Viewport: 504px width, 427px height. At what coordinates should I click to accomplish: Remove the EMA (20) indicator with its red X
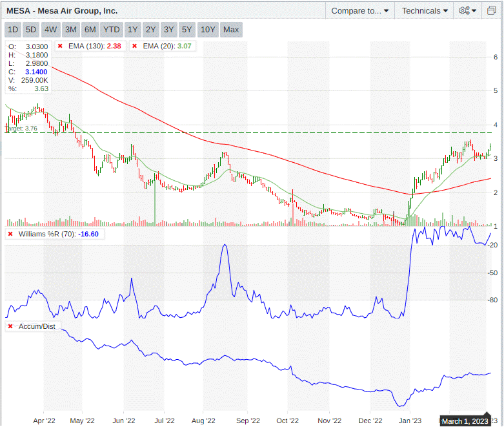click(x=135, y=47)
